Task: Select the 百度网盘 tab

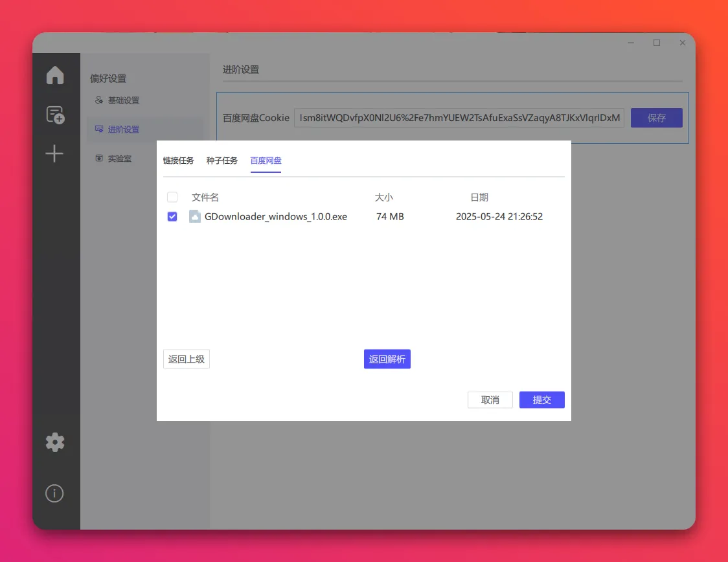Action: [266, 161]
